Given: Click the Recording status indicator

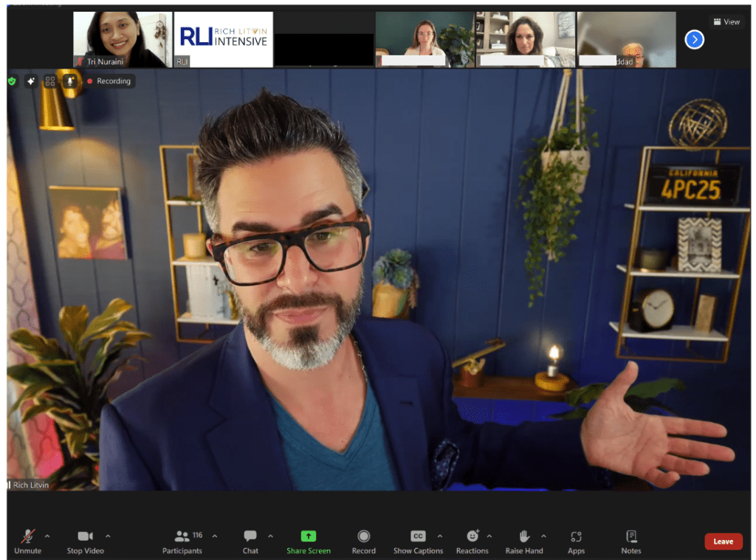Looking at the screenshot, I should (x=109, y=81).
